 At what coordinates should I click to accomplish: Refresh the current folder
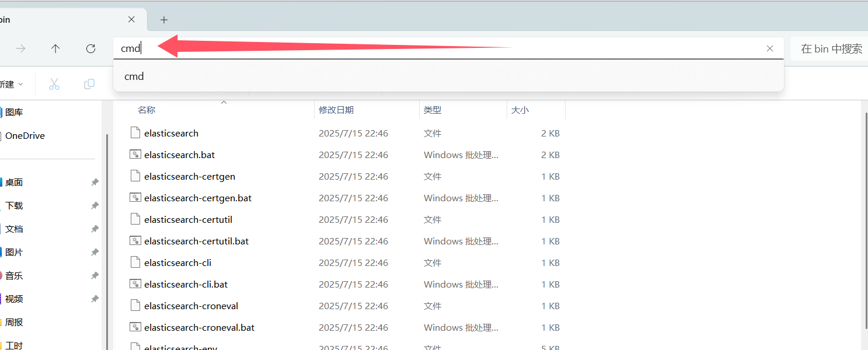[x=90, y=49]
